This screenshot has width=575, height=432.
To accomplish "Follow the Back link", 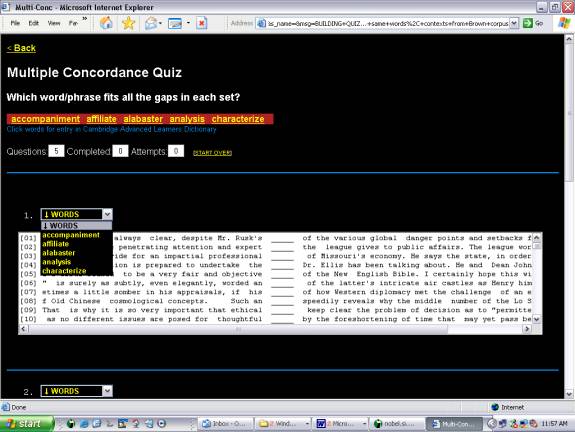I will 21,48.
